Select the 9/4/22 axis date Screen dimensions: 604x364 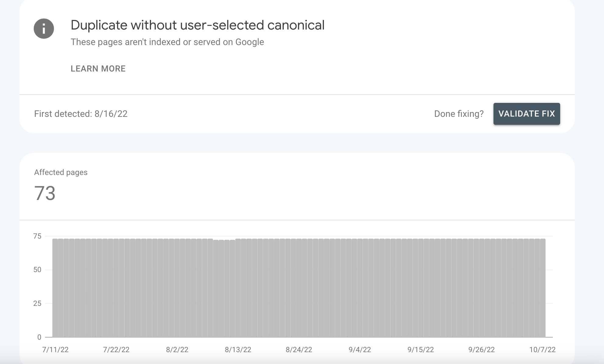click(x=360, y=350)
